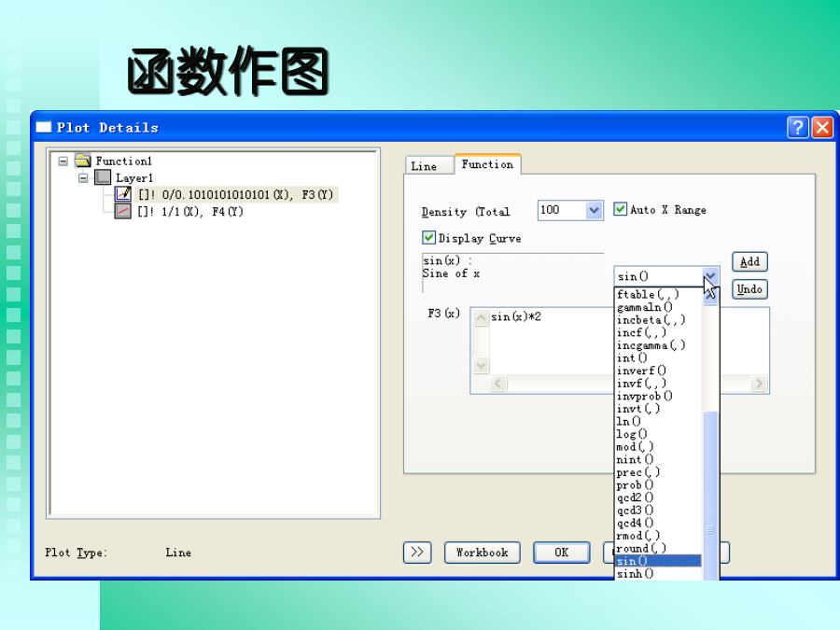The image size is (840, 630).
Task: Click the double-arrow >> panel toggle button
Action: point(417,553)
